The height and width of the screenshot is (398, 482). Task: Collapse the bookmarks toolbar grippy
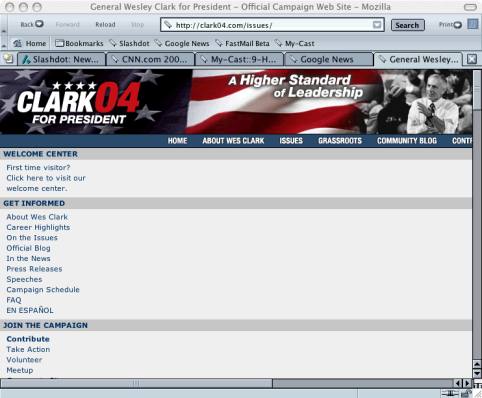[4, 43]
